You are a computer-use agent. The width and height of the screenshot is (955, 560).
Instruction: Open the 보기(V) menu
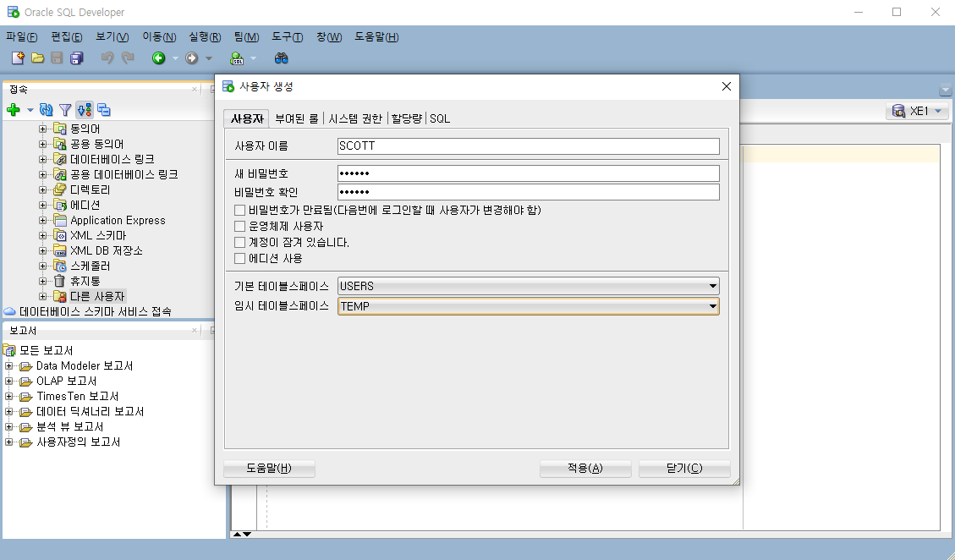(x=112, y=37)
